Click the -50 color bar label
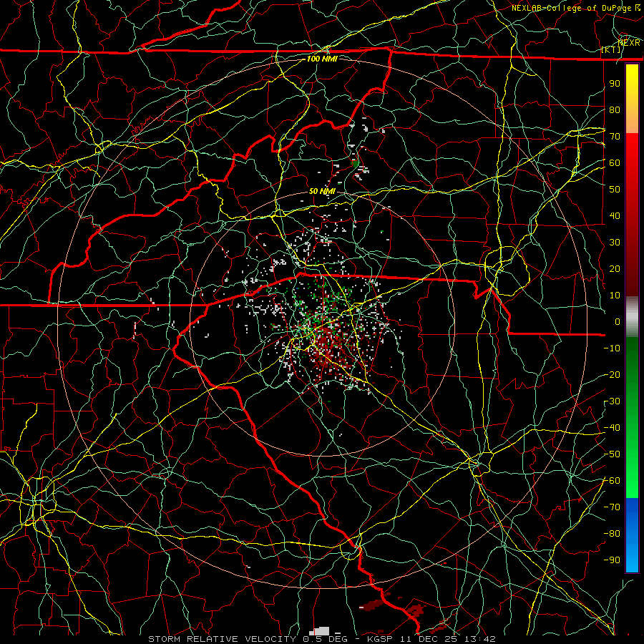 612,454
